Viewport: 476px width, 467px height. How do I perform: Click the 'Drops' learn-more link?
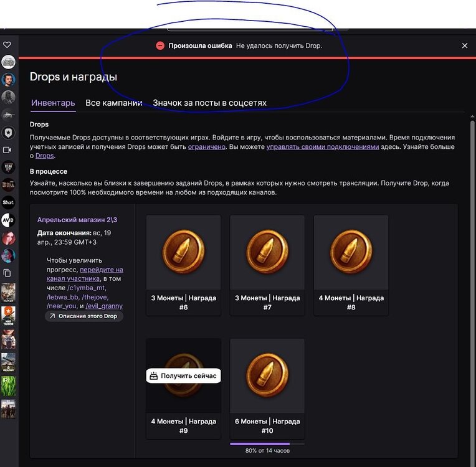tap(45, 156)
